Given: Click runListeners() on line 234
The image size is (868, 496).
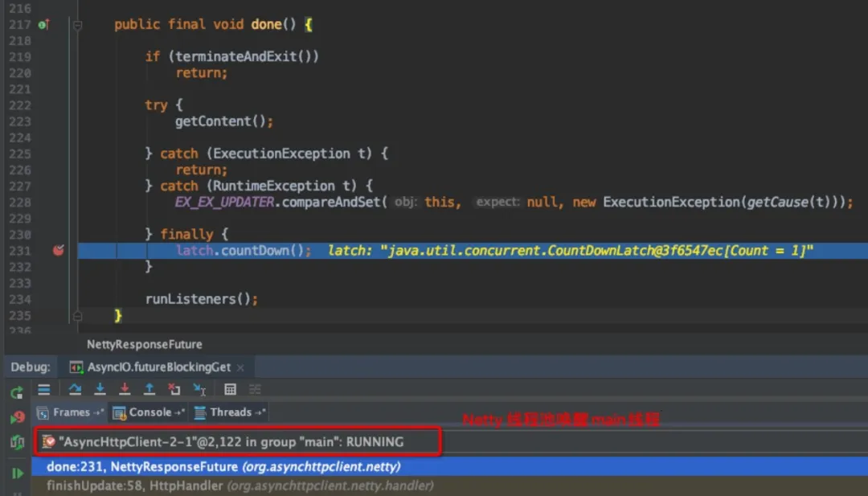Looking at the screenshot, I should (x=199, y=300).
